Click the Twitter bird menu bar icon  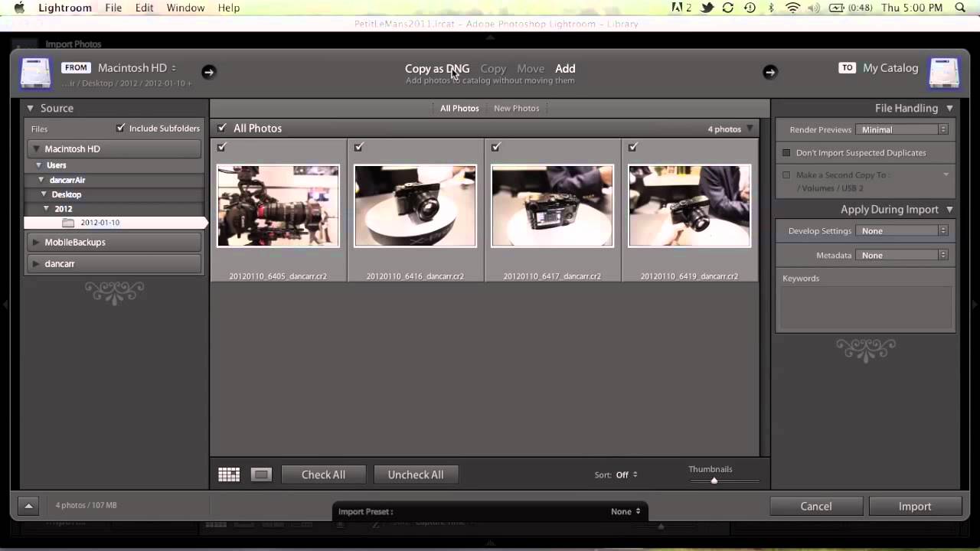click(707, 8)
